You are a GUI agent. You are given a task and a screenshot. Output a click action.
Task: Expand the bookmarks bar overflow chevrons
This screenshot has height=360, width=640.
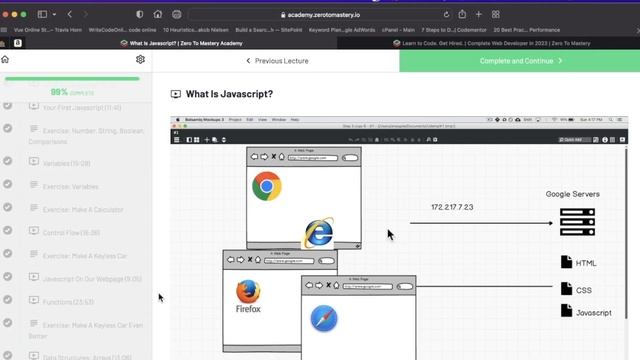coord(638,30)
